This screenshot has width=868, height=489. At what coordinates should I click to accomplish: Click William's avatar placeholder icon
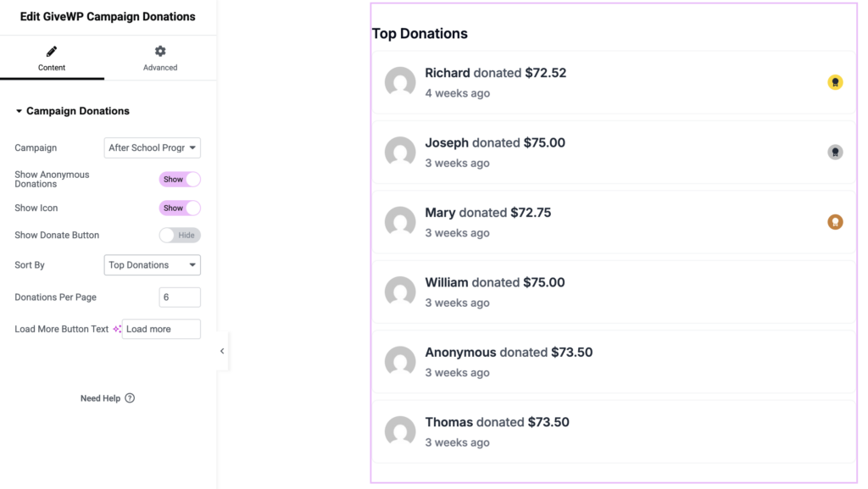400,292
